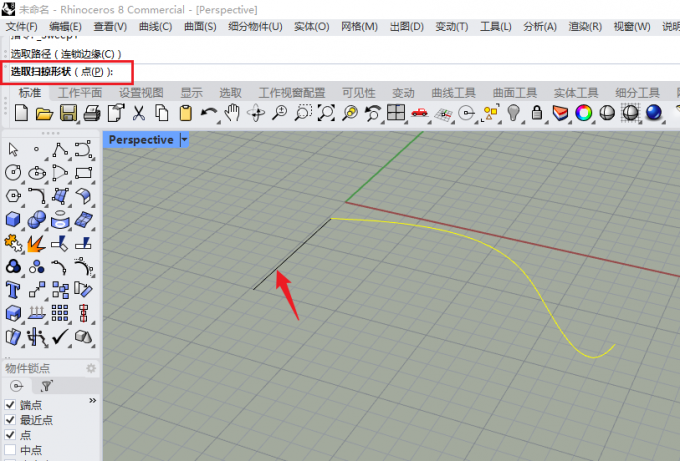680x461 pixels.
Task: Click the padlock lock objects icon
Action: click(537, 113)
